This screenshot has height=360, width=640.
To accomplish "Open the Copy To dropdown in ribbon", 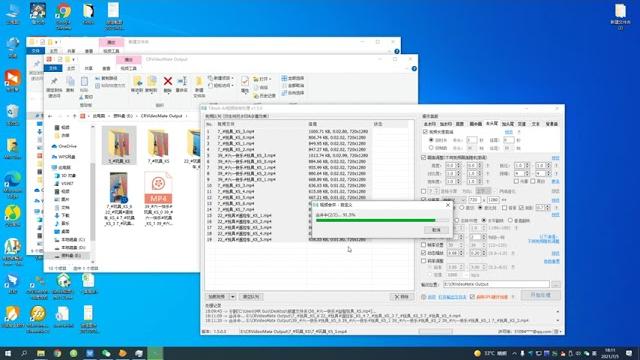I will click(151, 84).
